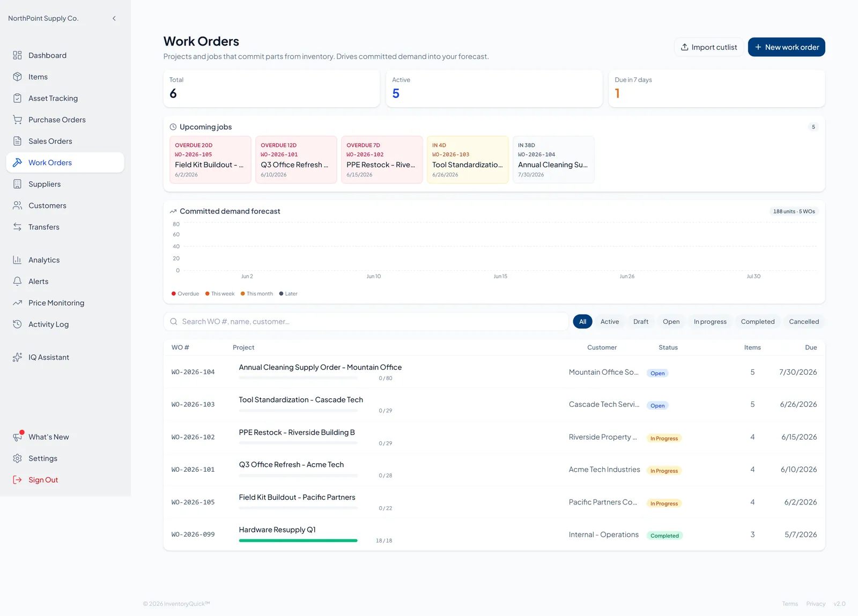Click the 5/7/2026 due date
The width and height of the screenshot is (858, 616).
click(801, 535)
